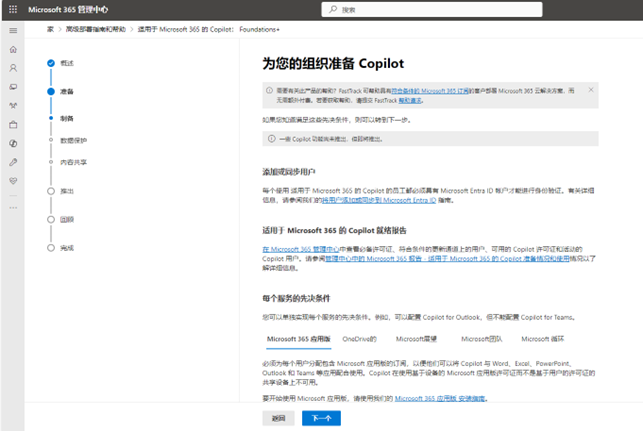Switch to OneDrive的 tab
Screen dimensions: 643x431
pyautogui.click(x=359, y=339)
